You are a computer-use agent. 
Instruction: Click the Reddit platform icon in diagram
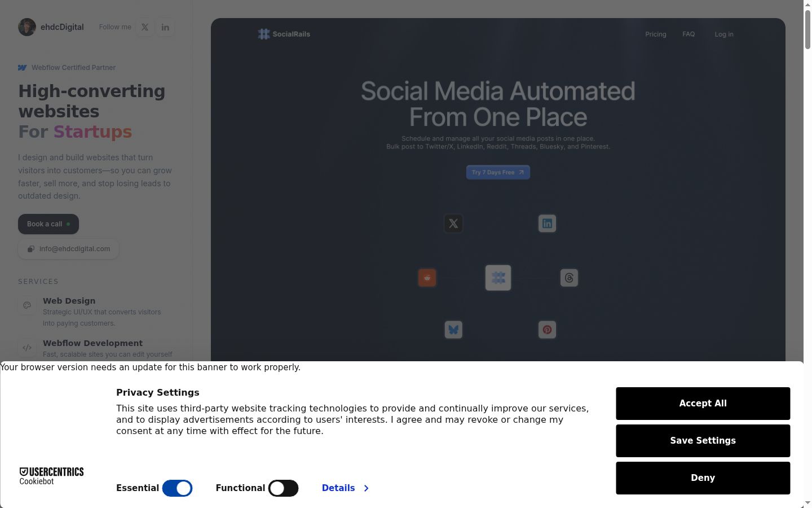(427, 278)
